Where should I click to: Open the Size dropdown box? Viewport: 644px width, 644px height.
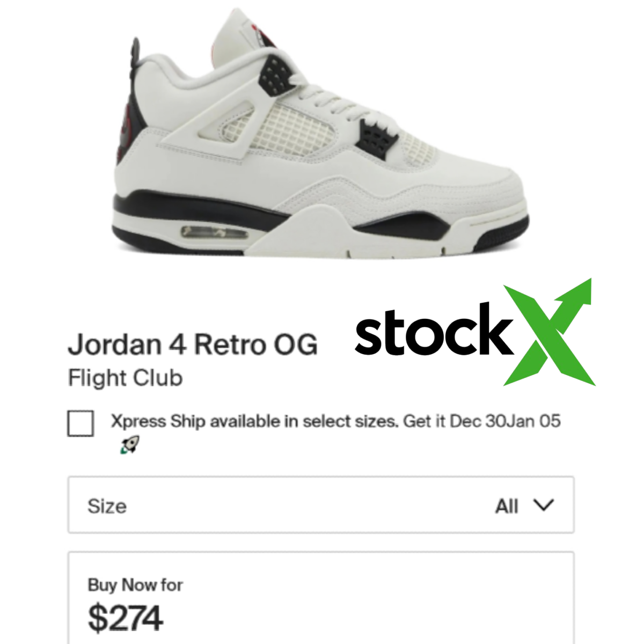tap(321, 504)
